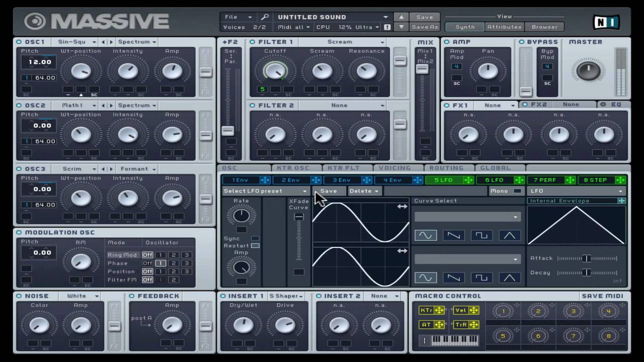Click the Massive logo
The width and height of the screenshot is (644, 362).
point(97,21)
